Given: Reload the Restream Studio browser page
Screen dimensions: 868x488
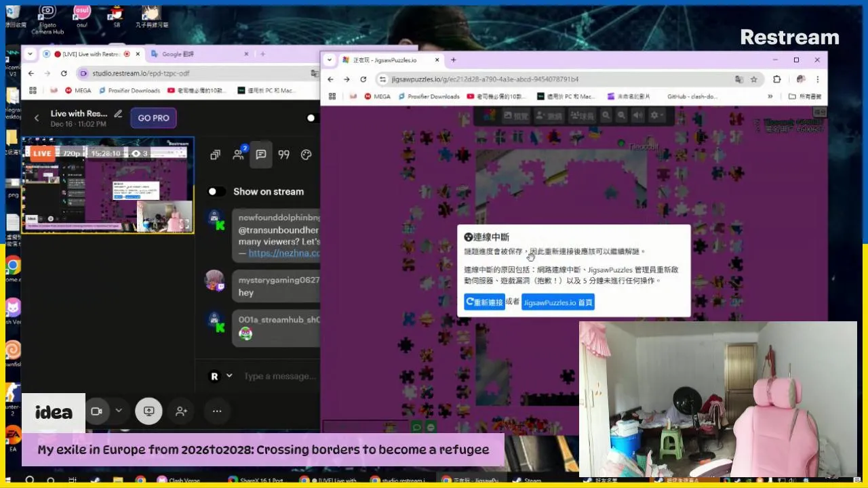Looking at the screenshot, I should coord(64,73).
